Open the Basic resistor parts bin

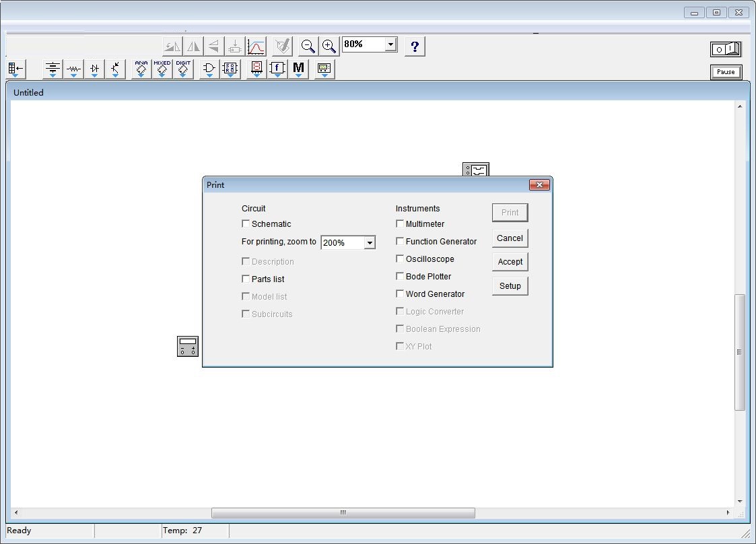(x=74, y=69)
